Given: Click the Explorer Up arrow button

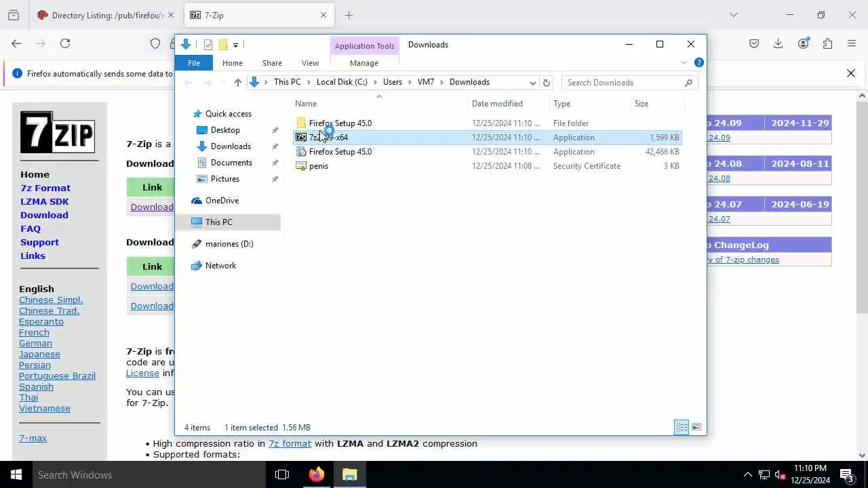Looking at the screenshot, I should pyautogui.click(x=237, y=82).
